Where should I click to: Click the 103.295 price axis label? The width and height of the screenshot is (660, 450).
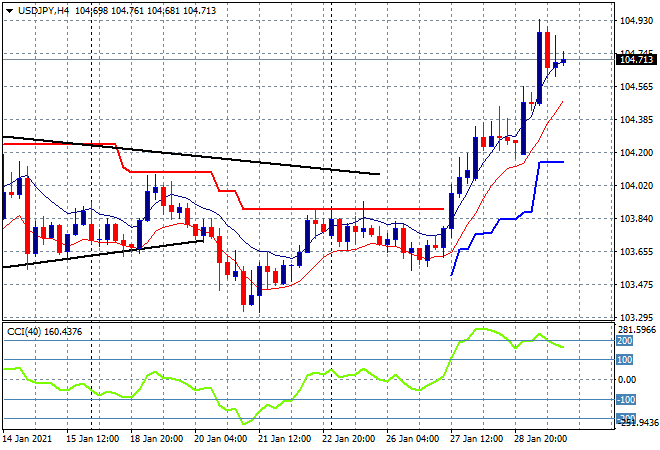point(636,317)
